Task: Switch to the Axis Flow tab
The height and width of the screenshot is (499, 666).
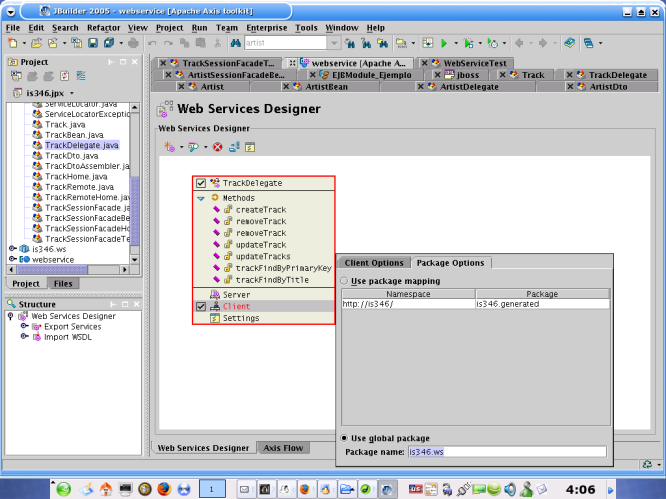Action: coord(285,448)
